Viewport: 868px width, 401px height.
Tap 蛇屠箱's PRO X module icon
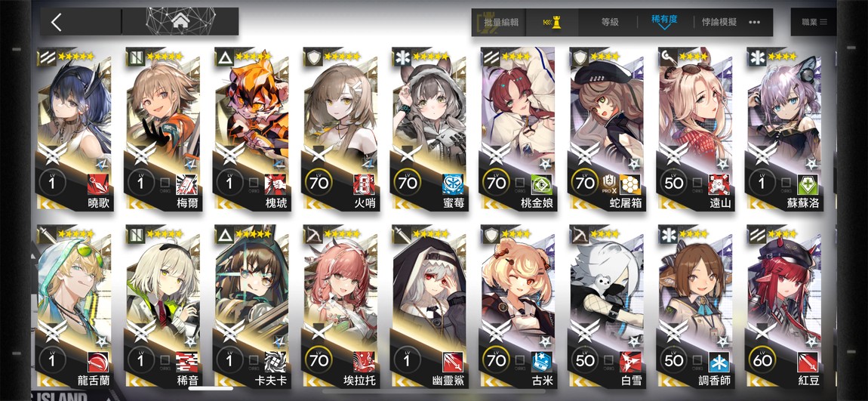tap(609, 184)
